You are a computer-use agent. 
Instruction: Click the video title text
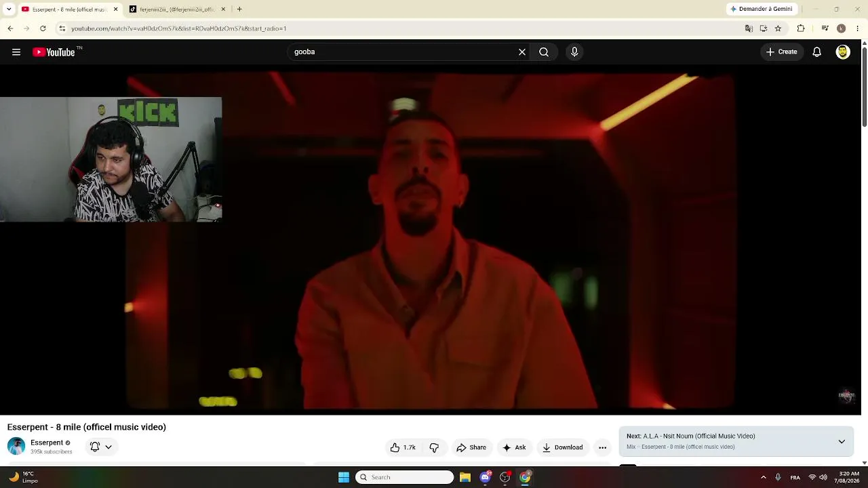click(87, 427)
